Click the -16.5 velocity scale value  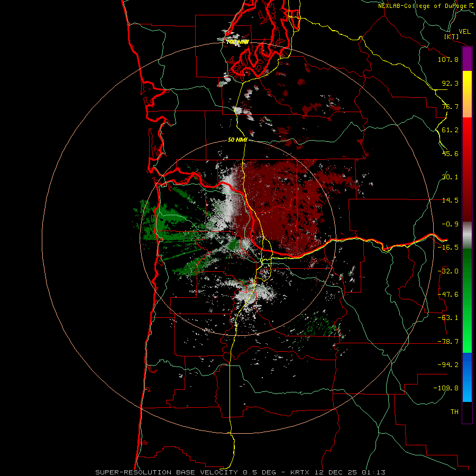[x=448, y=248]
